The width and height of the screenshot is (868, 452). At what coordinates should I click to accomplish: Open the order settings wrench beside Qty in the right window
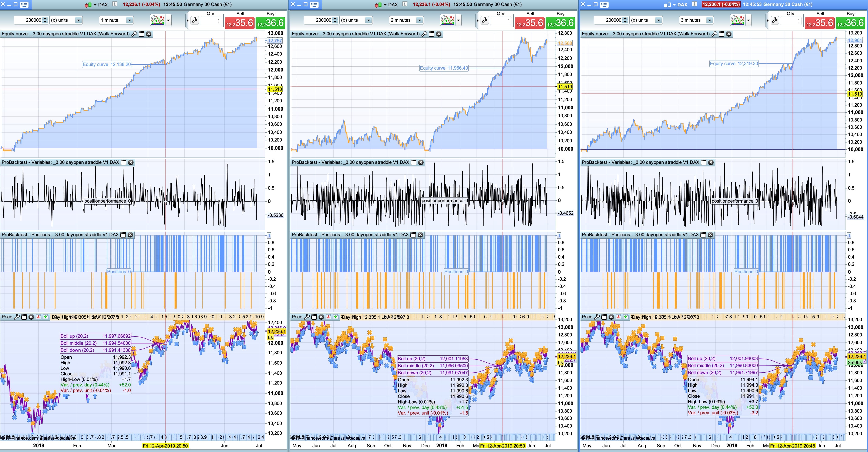pos(775,20)
